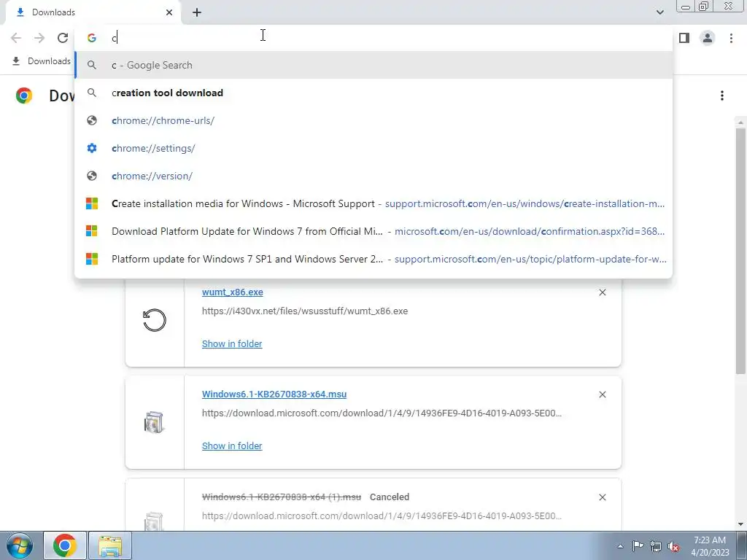Click Chrome logo on Downloads page
The image size is (747, 560).
24,96
